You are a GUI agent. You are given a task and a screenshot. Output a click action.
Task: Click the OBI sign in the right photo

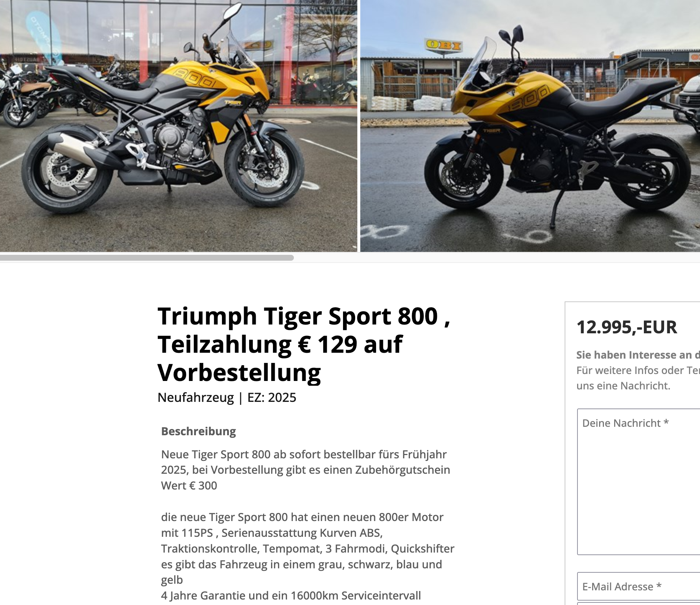pyautogui.click(x=444, y=45)
